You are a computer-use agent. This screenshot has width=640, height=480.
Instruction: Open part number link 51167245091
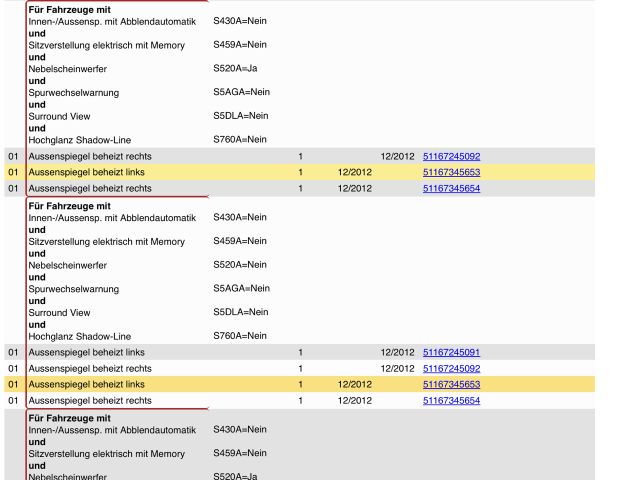click(451, 353)
